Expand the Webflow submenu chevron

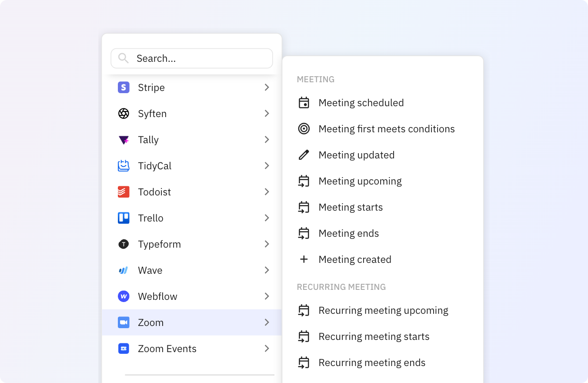pyautogui.click(x=267, y=296)
